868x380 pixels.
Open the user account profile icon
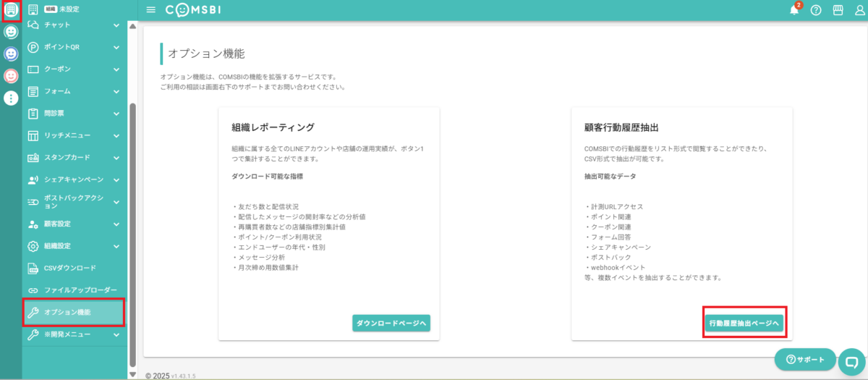point(859,10)
